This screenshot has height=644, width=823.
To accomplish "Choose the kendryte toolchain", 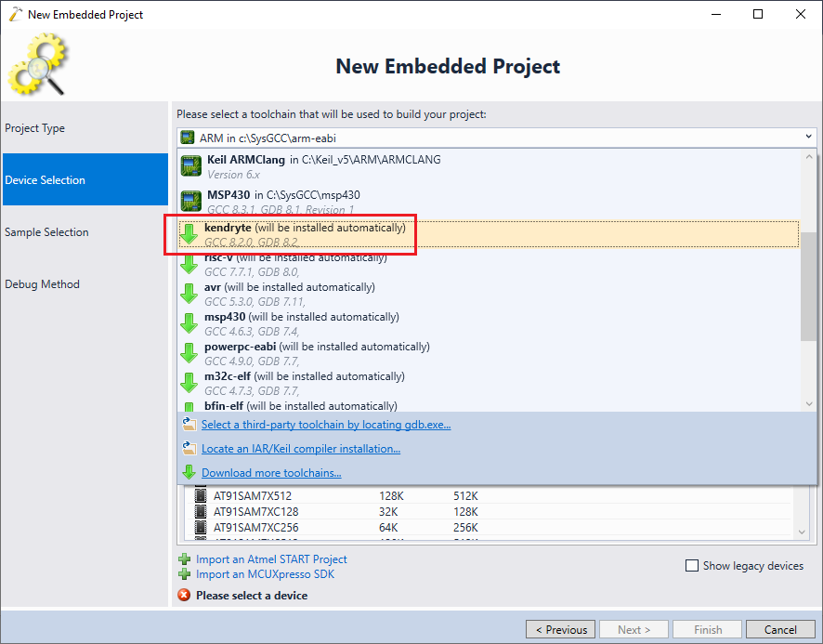I will click(490, 234).
